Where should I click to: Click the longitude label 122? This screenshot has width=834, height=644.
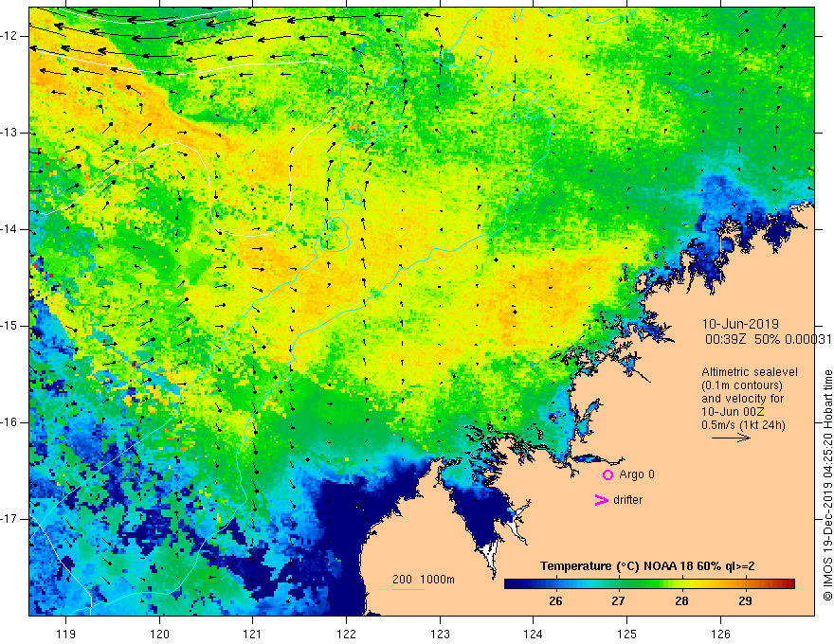(346, 634)
